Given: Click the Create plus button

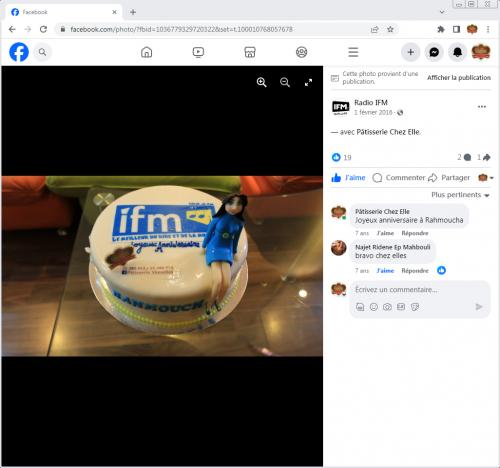Looking at the screenshot, I should tap(411, 52).
